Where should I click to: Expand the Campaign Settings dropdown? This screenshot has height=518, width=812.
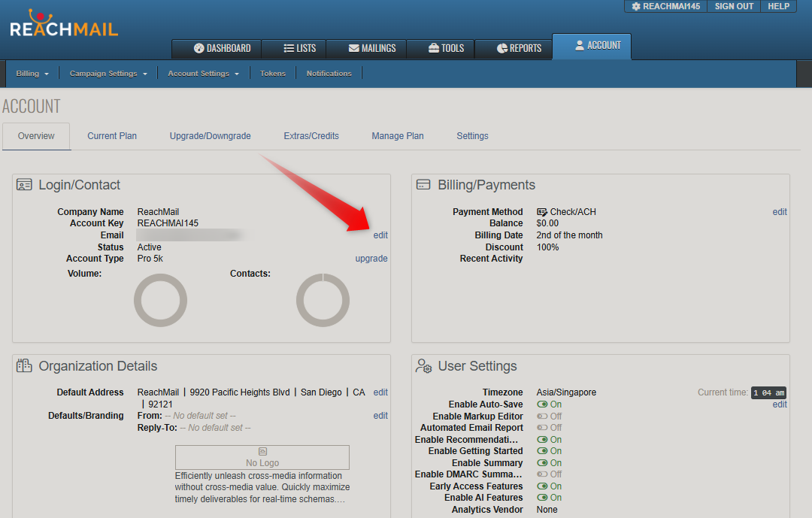coord(108,74)
